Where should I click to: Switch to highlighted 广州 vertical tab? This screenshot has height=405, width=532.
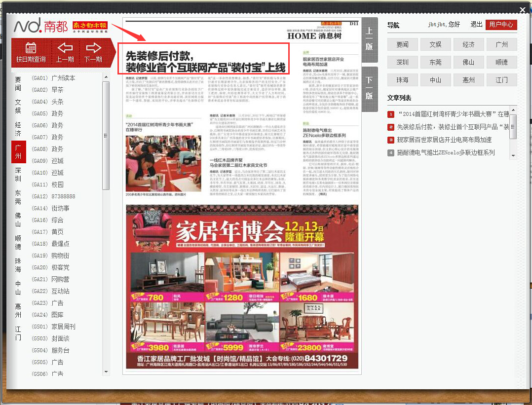18,151
